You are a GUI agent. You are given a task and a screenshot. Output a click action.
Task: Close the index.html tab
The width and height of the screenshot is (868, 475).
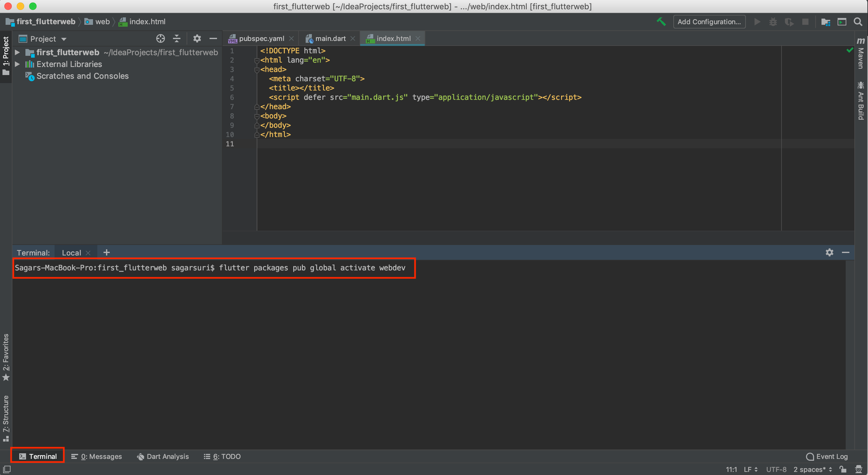(418, 38)
